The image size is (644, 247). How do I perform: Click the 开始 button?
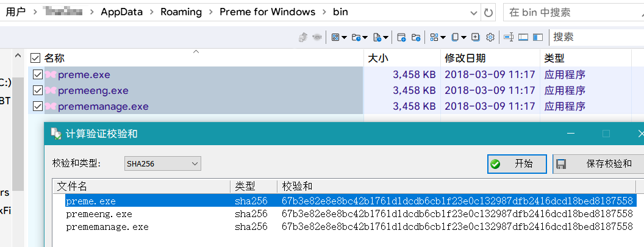click(517, 163)
